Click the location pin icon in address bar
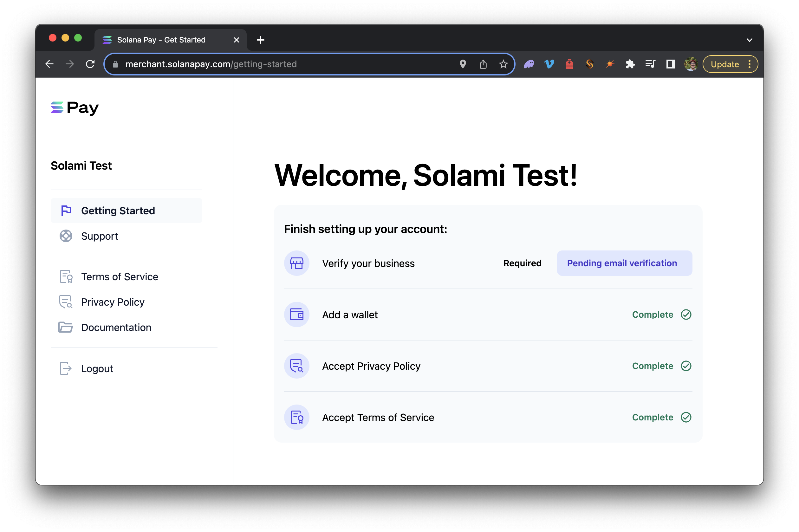 [x=463, y=64]
